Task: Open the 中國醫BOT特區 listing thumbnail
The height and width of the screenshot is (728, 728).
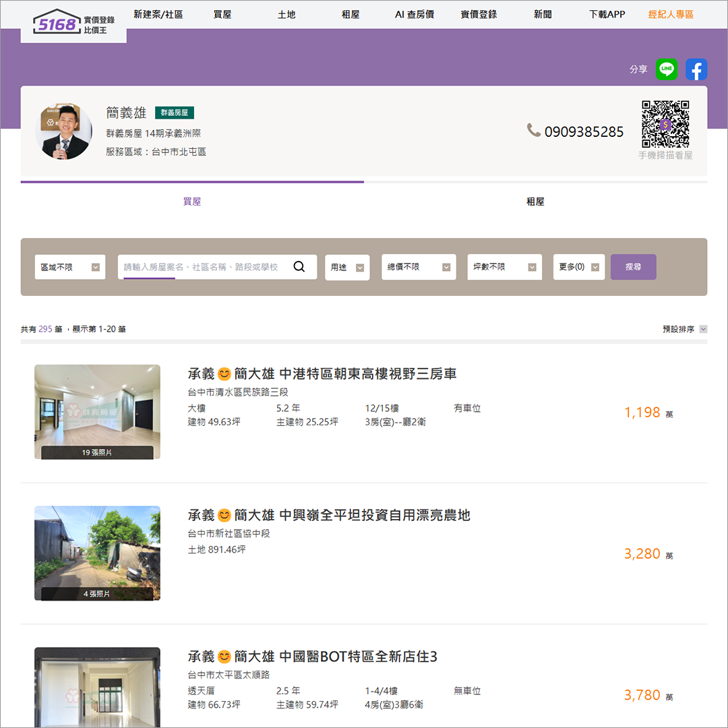Action: 98,687
